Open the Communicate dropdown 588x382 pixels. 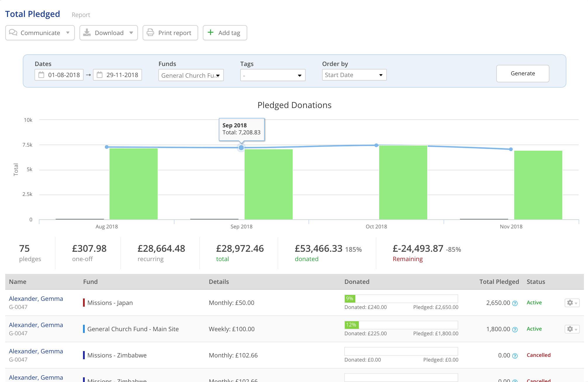click(40, 33)
